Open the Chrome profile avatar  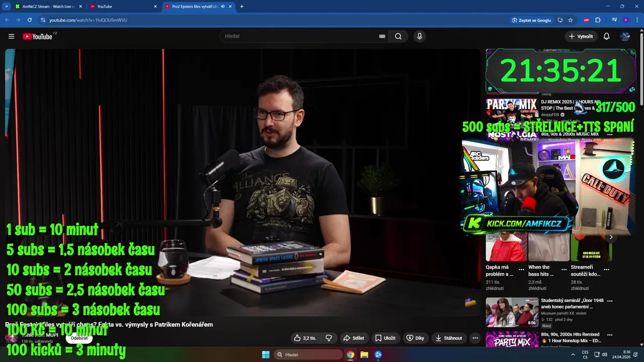pyautogui.click(x=626, y=20)
